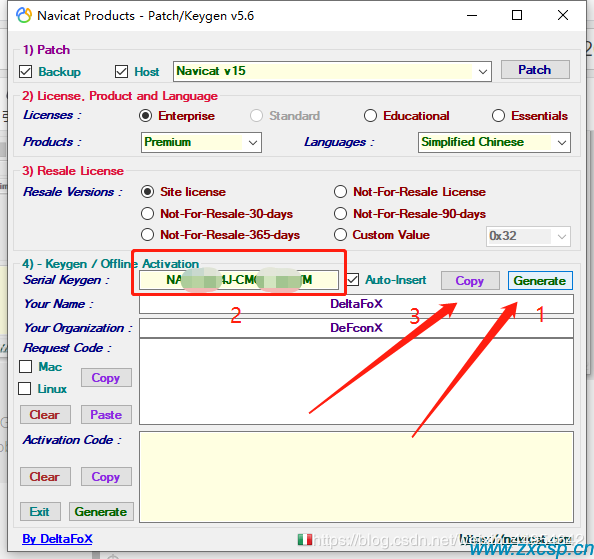594x559 pixels.
Task: Select Not-For-Resale-30-days option
Action: click(147, 214)
